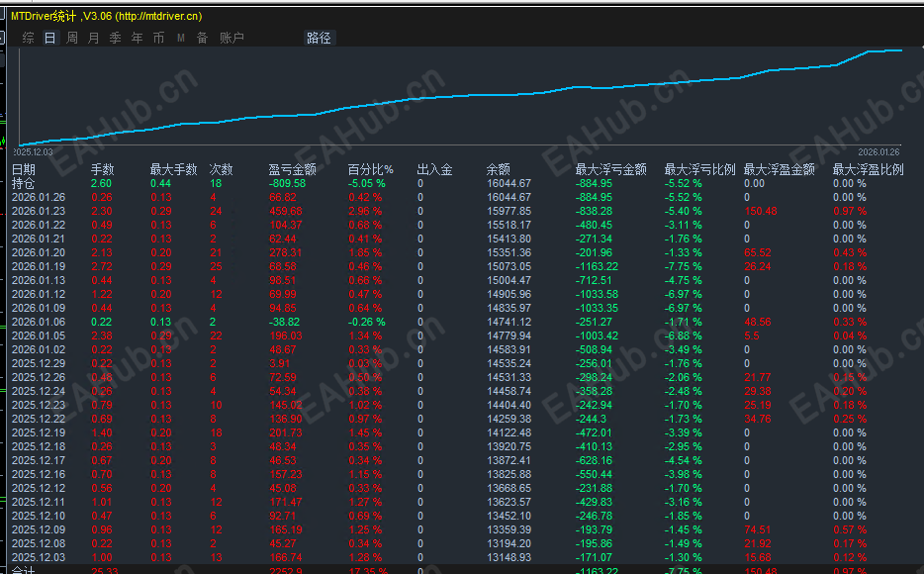This screenshot has height=574, width=924.
Task: Select the 2026.01.13 row date
Action: pos(39,280)
